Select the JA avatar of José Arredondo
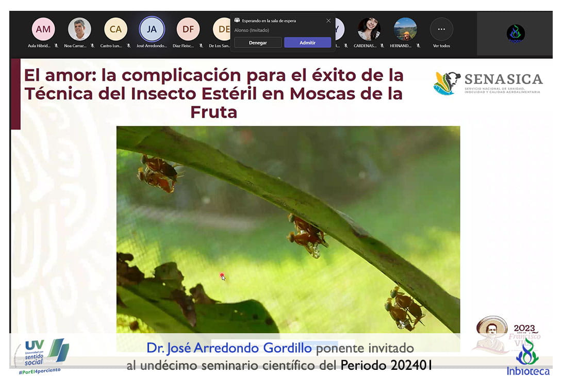The width and height of the screenshot is (562, 392). pyautogui.click(x=152, y=29)
